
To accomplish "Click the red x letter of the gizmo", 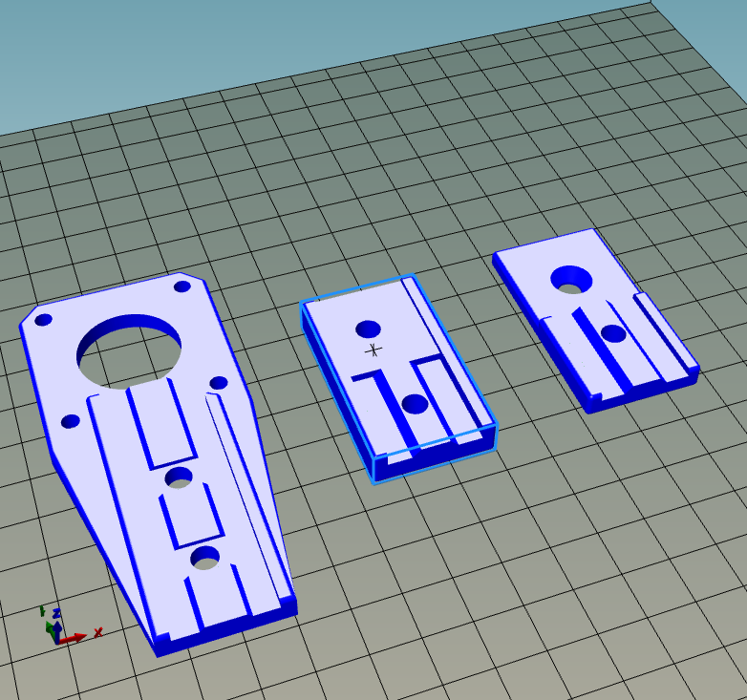I will (98, 632).
